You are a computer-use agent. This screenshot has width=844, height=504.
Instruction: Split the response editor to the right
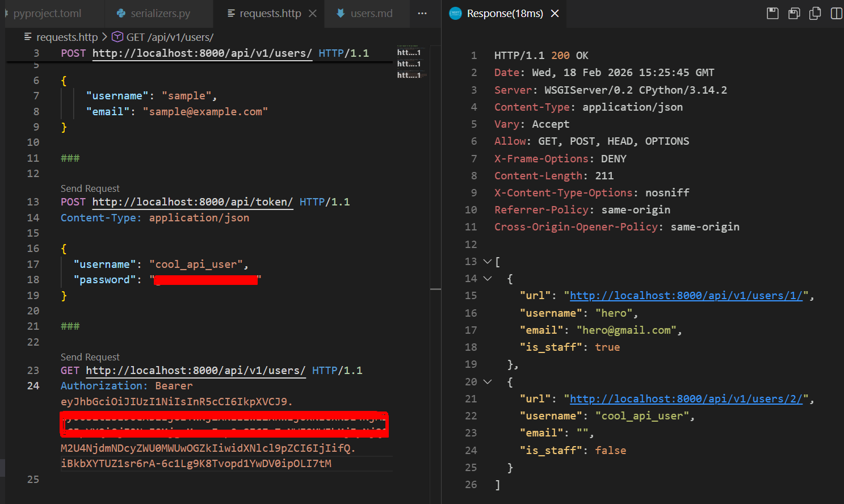(x=837, y=13)
